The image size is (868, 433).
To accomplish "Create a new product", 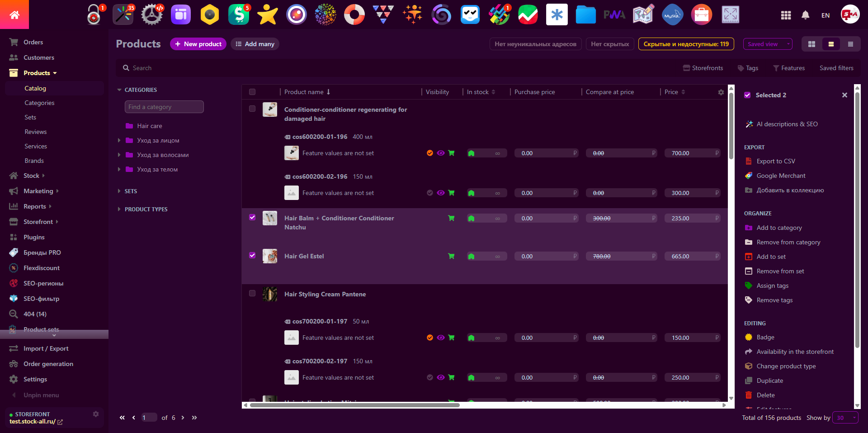I will tap(198, 44).
